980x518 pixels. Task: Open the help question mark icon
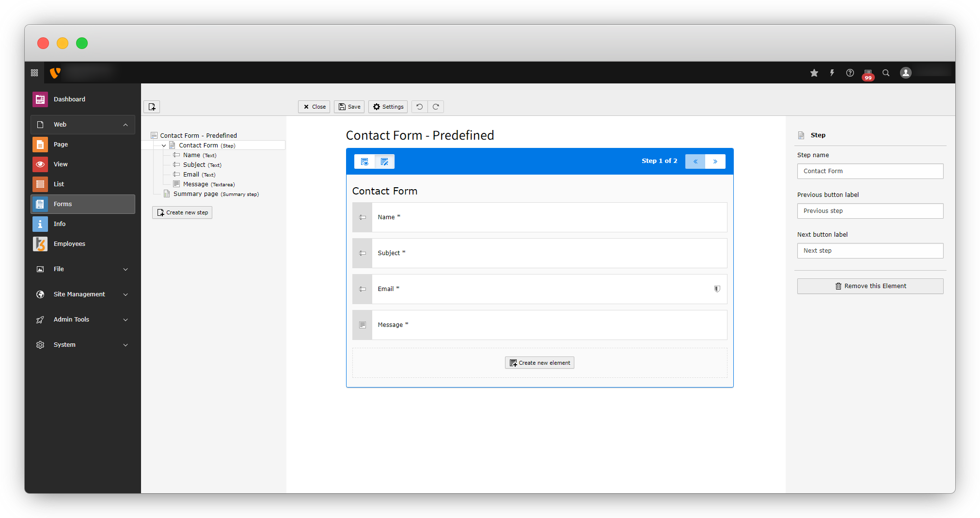pos(850,73)
